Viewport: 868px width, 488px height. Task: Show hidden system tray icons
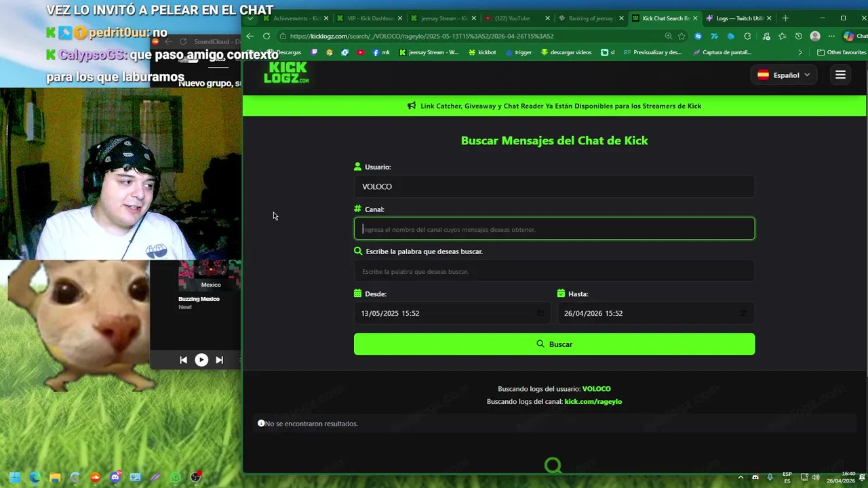(741, 477)
